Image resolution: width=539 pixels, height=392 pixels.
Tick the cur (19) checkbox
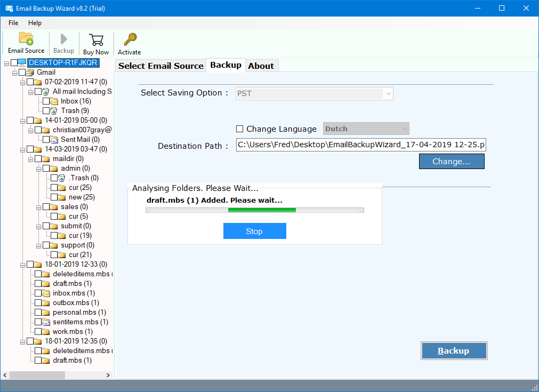[54, 236]
